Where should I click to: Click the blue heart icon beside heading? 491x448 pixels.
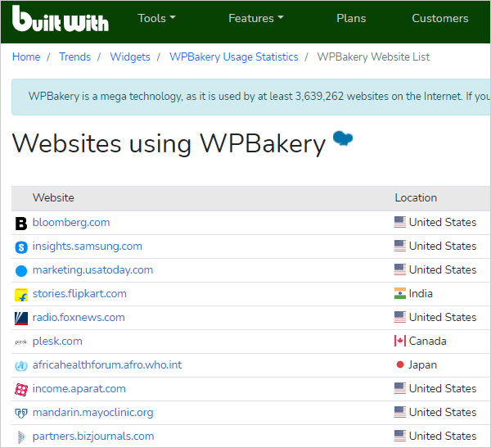coord(343,138)
